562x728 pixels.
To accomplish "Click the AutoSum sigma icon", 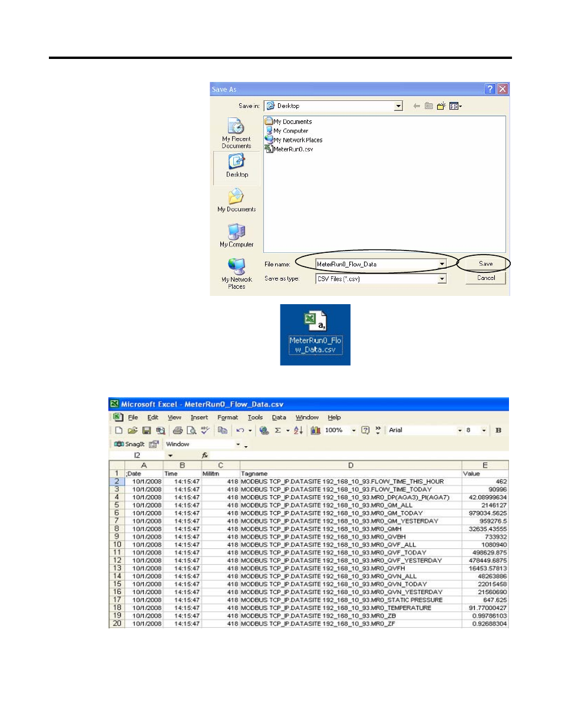I will click(x=277, y=430).
